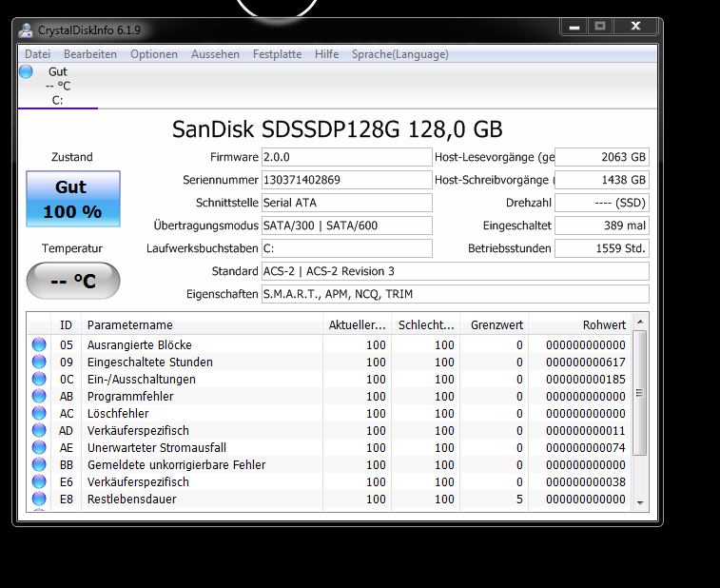Image resolution: width=720 pixels, height=588 pixels.
Task: Select the Ausrangierte Blöcke parameter
Action: (140, 345)
